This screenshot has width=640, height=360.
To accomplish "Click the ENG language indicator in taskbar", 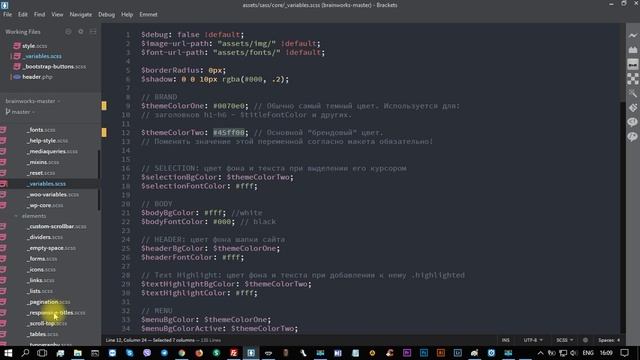I will tap(588, 353).
